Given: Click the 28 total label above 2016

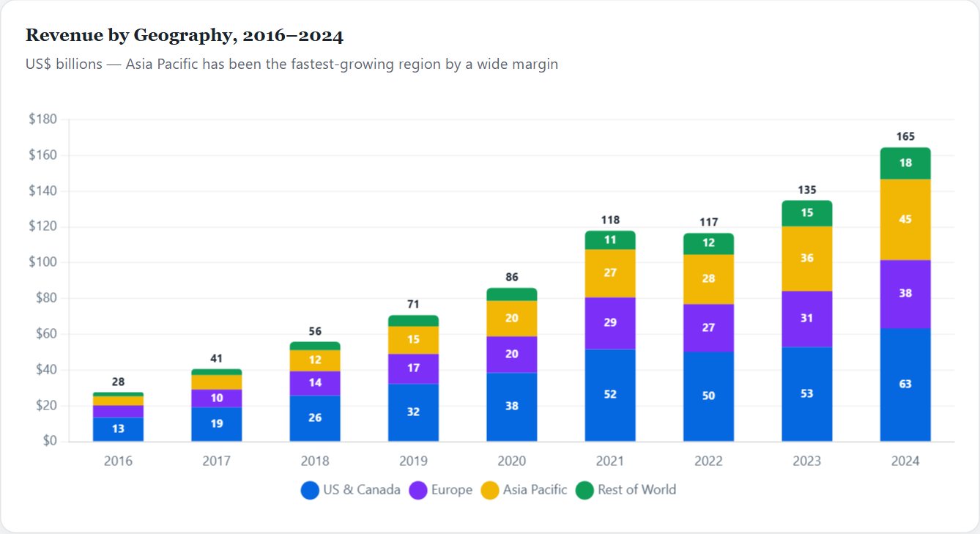Looking at the screenshot, I should pyautogui.click(x=118, y=382).
